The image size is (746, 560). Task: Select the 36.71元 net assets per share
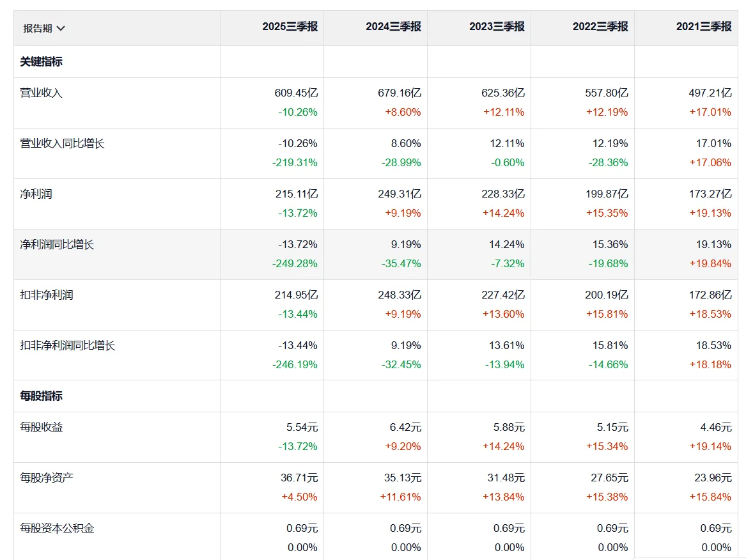click(x=299, y=478)
